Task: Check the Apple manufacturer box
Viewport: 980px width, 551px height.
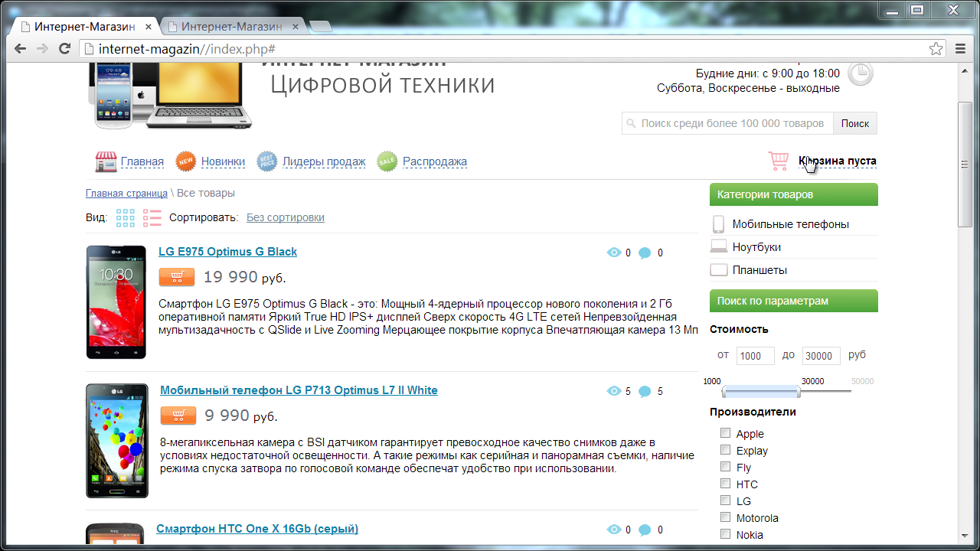Action: click(726, 433)
